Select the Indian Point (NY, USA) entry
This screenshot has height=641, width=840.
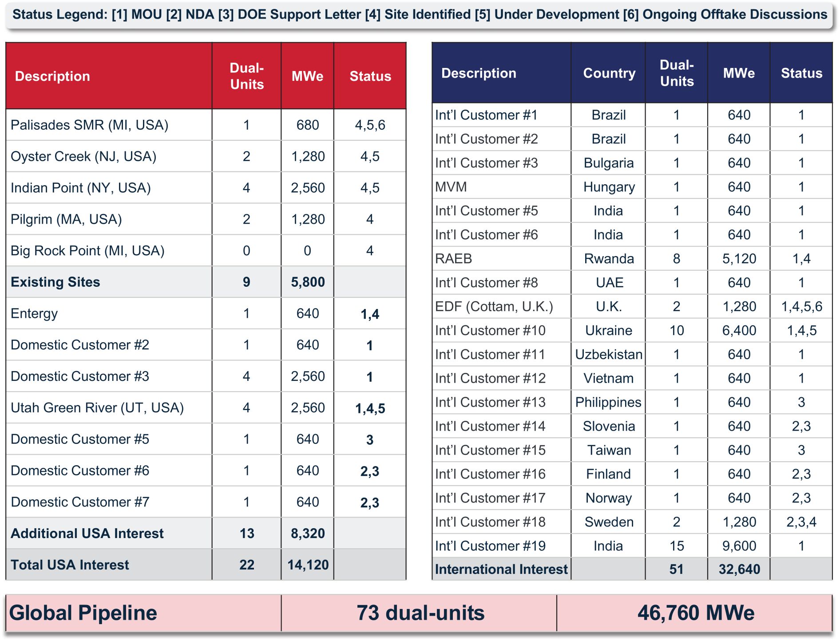point(109,188)
